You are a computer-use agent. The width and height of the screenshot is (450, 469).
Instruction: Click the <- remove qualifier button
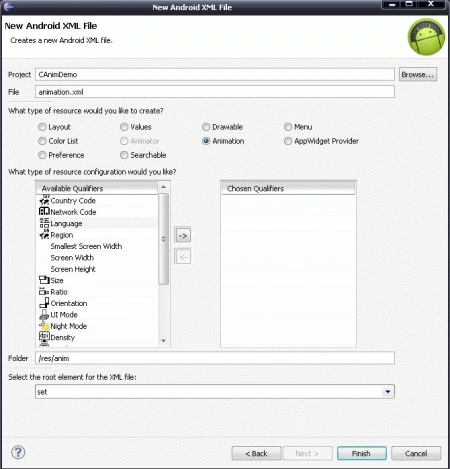pyautogui.click(x=183, y=257)
